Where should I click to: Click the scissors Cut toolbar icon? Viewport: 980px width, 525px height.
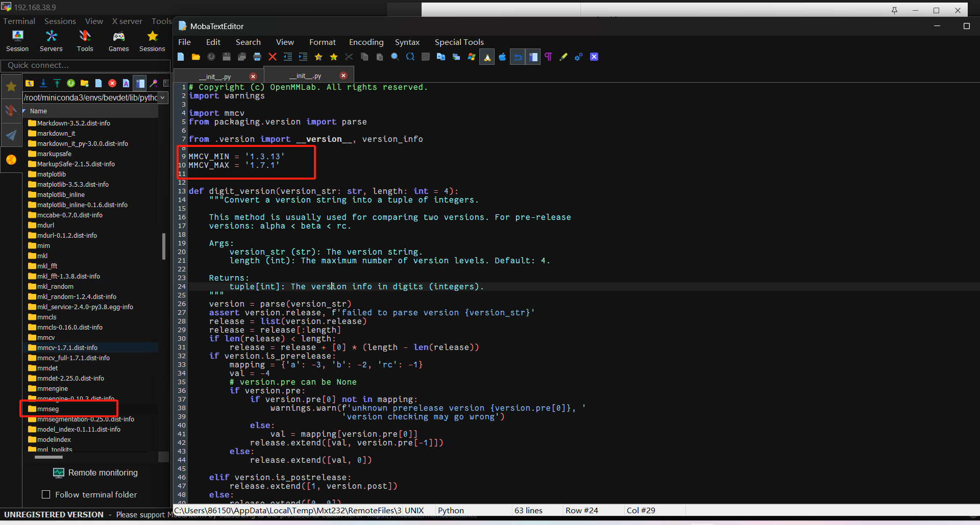point(349,57)
